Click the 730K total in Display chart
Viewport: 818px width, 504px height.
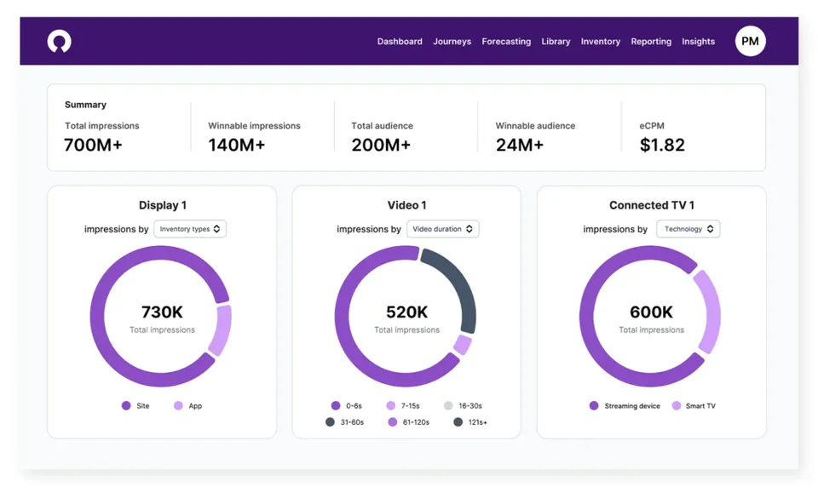tap(162, 312)
